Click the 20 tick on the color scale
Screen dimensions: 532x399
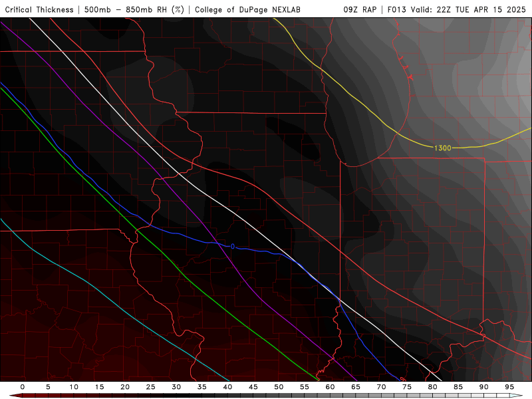125,387
